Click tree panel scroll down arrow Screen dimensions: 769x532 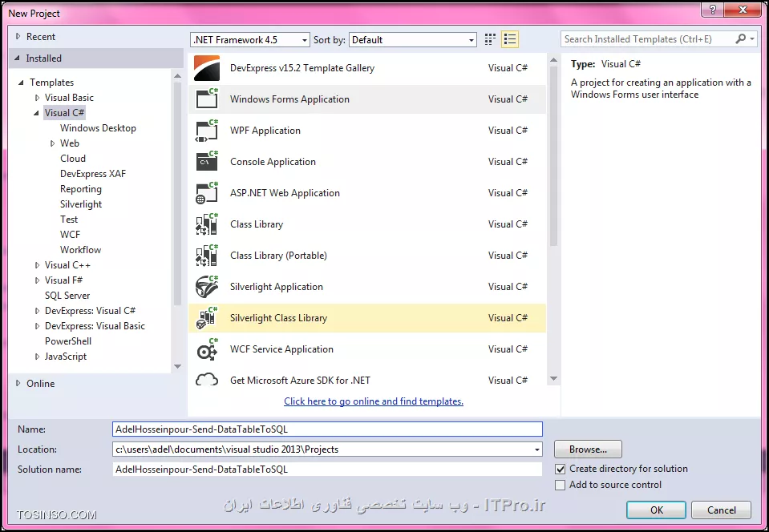click(x=177, y=366)
